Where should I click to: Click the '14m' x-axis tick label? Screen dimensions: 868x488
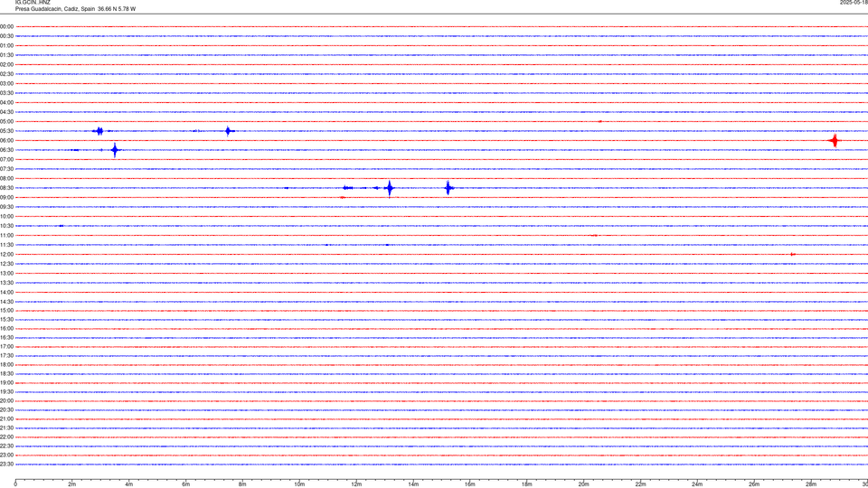point(413,484)
